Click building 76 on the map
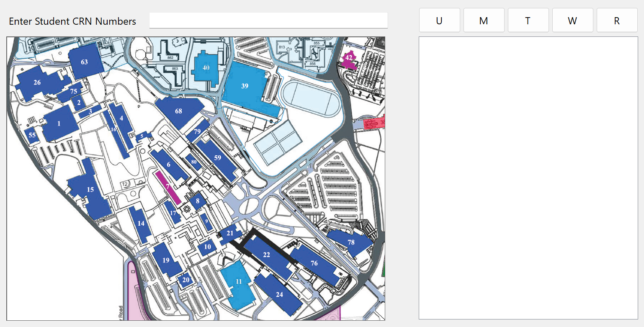This screenshot has height=327, width=644. [314, 263]
